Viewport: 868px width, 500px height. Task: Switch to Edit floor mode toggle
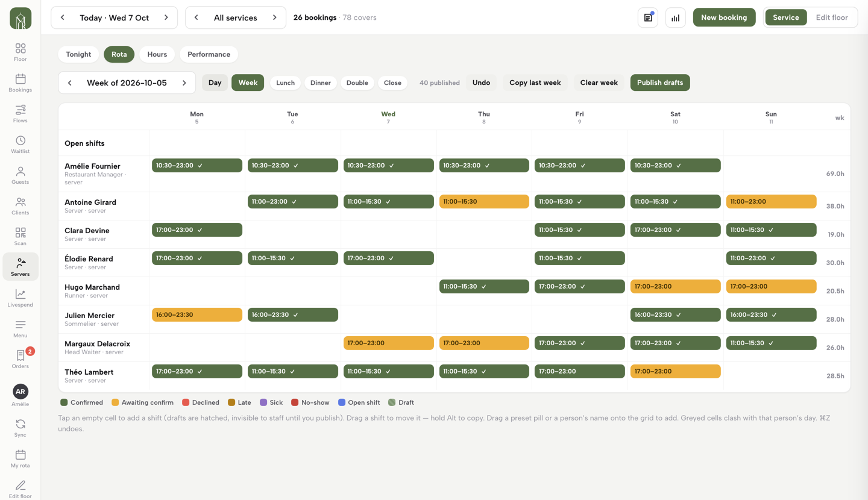click(832, 17)
